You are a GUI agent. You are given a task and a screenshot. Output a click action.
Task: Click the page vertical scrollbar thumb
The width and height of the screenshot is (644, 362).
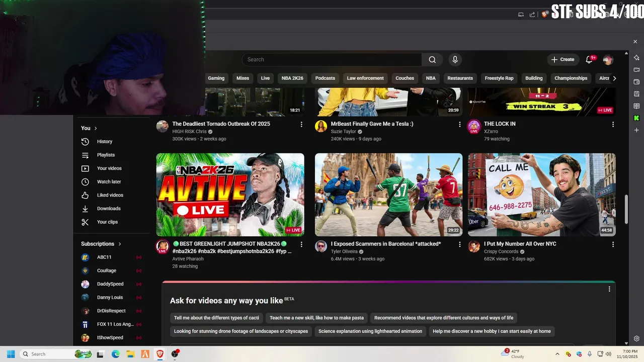click(x=626, y=209)
